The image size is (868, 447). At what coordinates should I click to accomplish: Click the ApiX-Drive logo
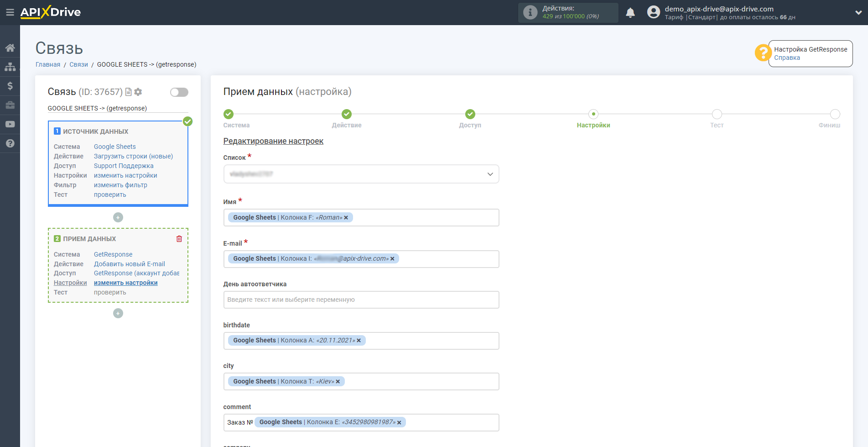[51, 12]
